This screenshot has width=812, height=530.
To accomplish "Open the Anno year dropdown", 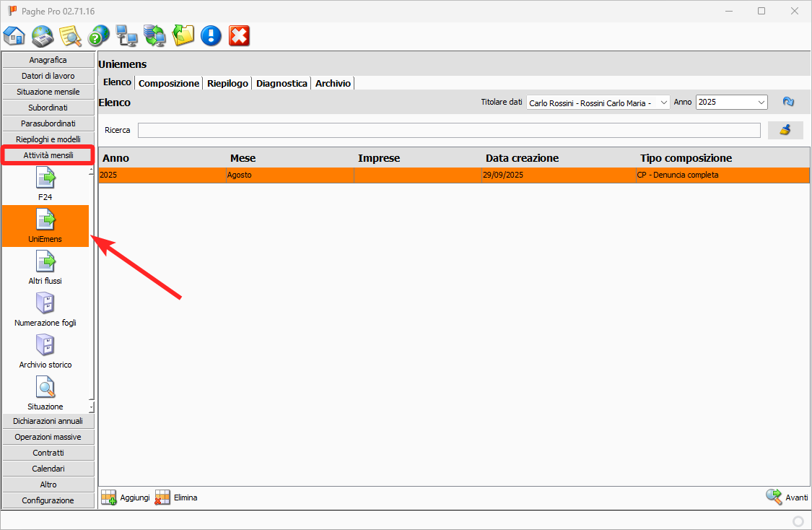I will point(761,103).
